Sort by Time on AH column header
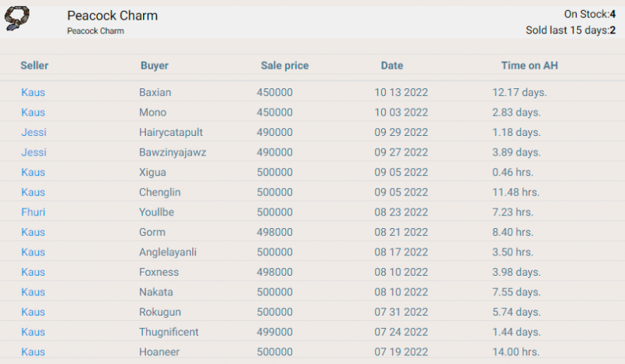The height and width of the screenshot is (364, 625). pyautogui.click(x=530, y=66)
